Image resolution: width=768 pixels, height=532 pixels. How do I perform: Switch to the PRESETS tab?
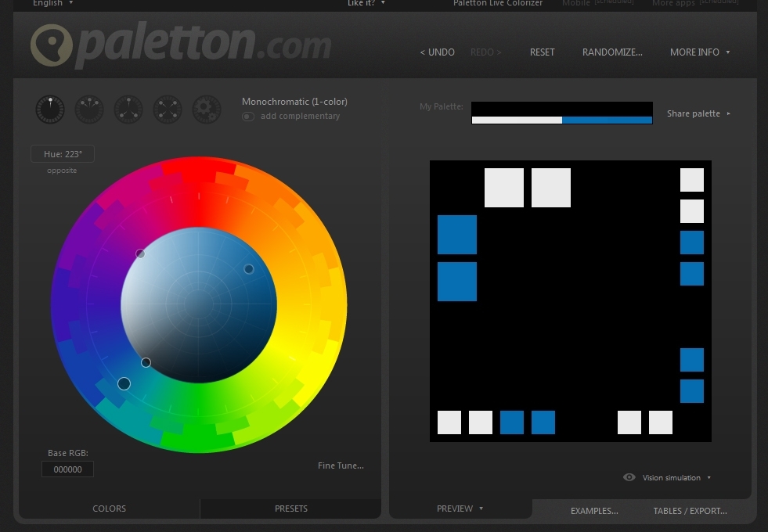point(290,509)
